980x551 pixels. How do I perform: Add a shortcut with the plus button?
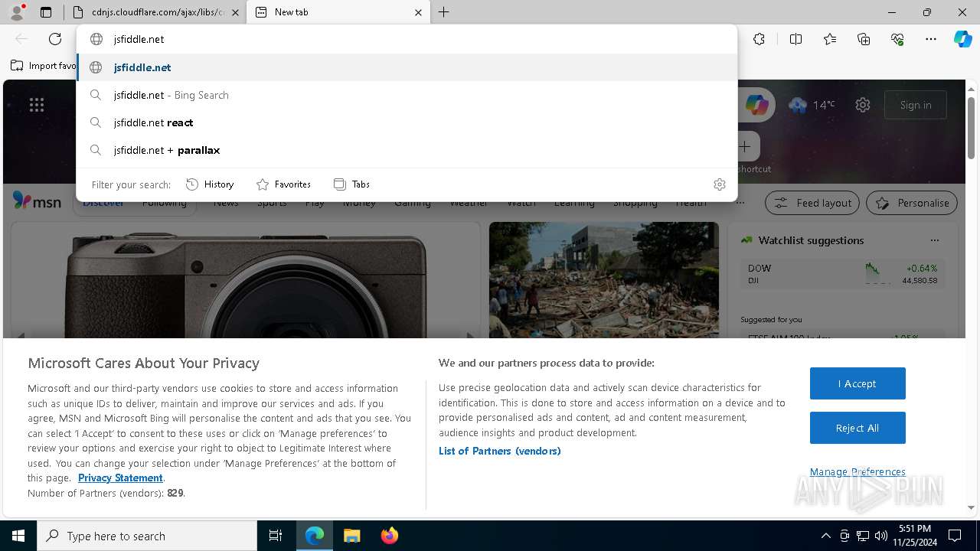pyautogui.click(x=745, y=146)
